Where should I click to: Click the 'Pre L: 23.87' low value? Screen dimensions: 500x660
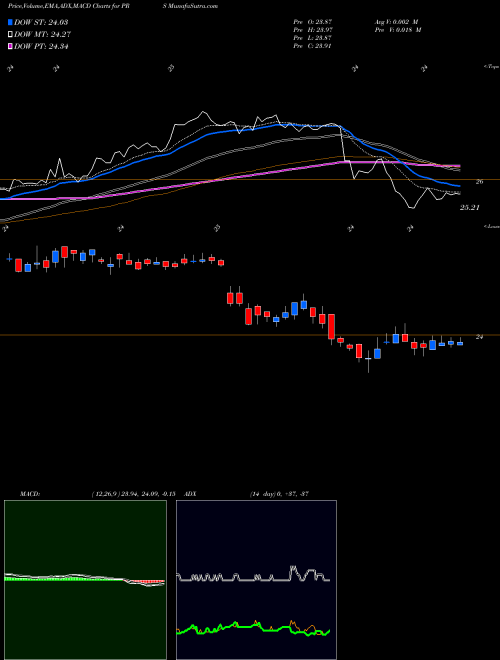coord(312,38)
